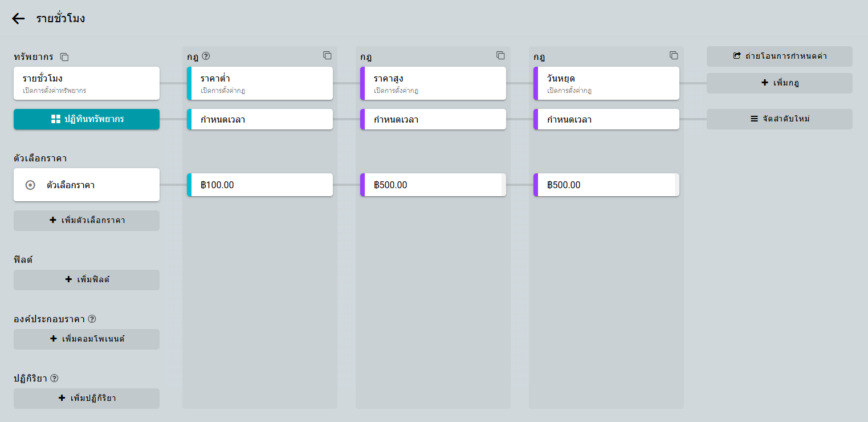Viewport: 868px width, 422px height.
Task: Click help icon next to องค์ประกอบราคา
Action: pyautogui.click(x=92, y=319)
